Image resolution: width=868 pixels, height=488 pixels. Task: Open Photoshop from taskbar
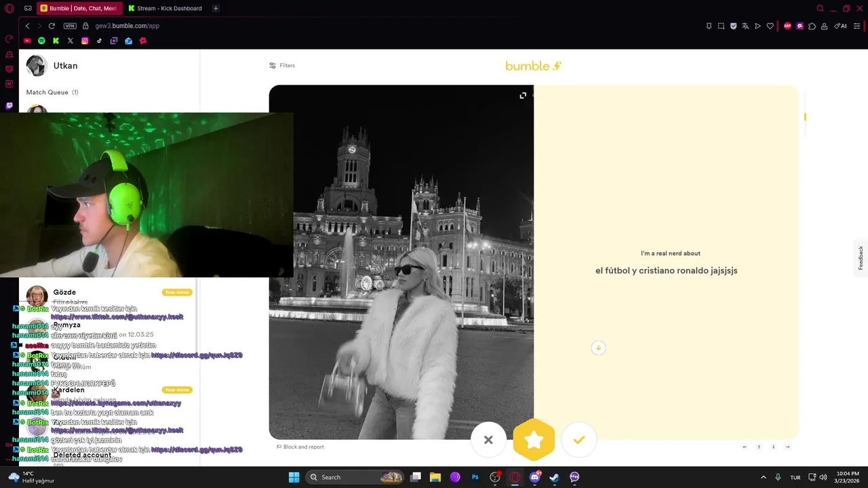[475, 477]
